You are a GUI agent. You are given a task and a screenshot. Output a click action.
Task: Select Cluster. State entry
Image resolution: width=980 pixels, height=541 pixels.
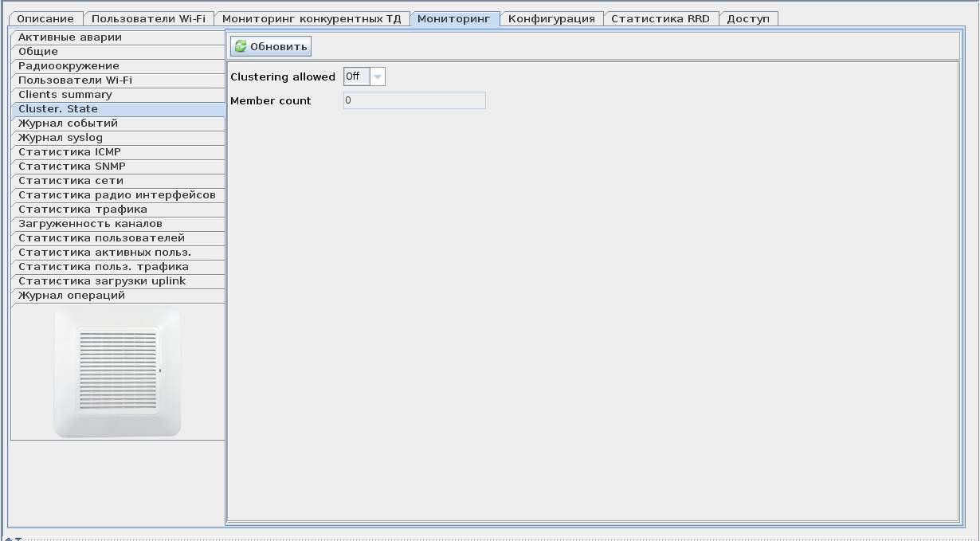118,109
